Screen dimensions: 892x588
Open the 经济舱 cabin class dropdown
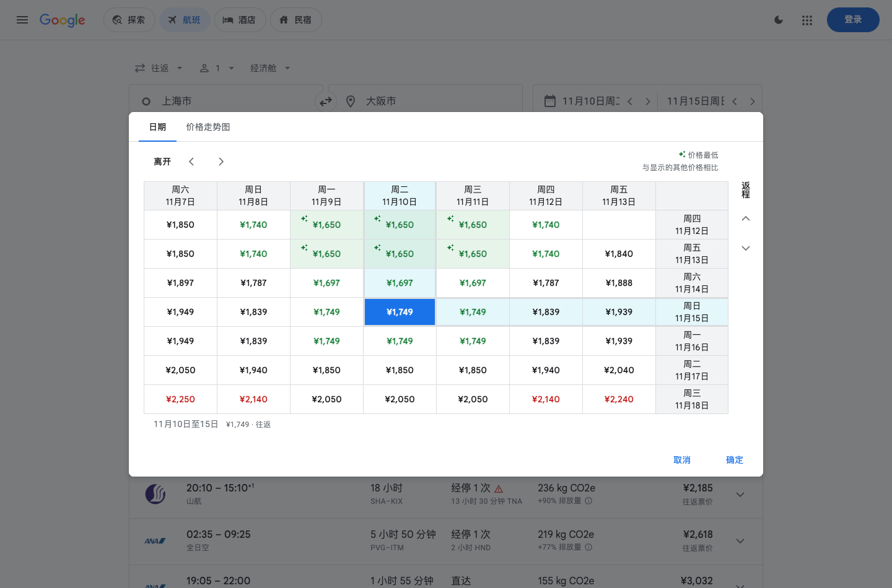click(271, 68)
